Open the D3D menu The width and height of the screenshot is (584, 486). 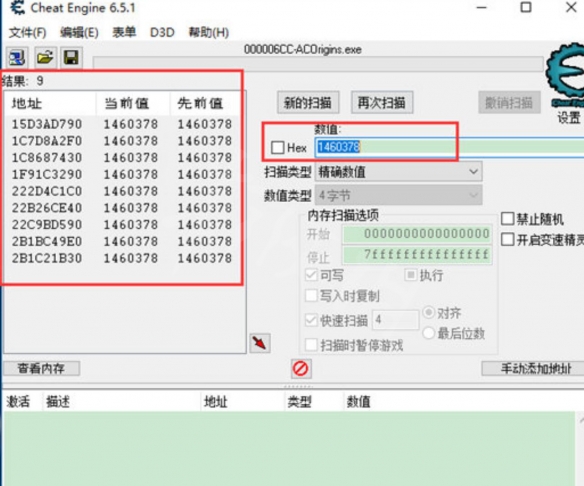click(162, 32)
